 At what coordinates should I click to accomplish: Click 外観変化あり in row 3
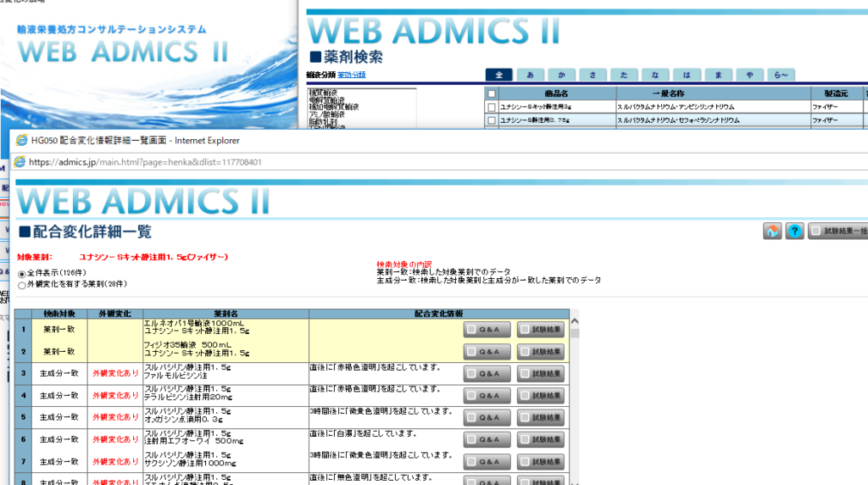click(115, 374)
